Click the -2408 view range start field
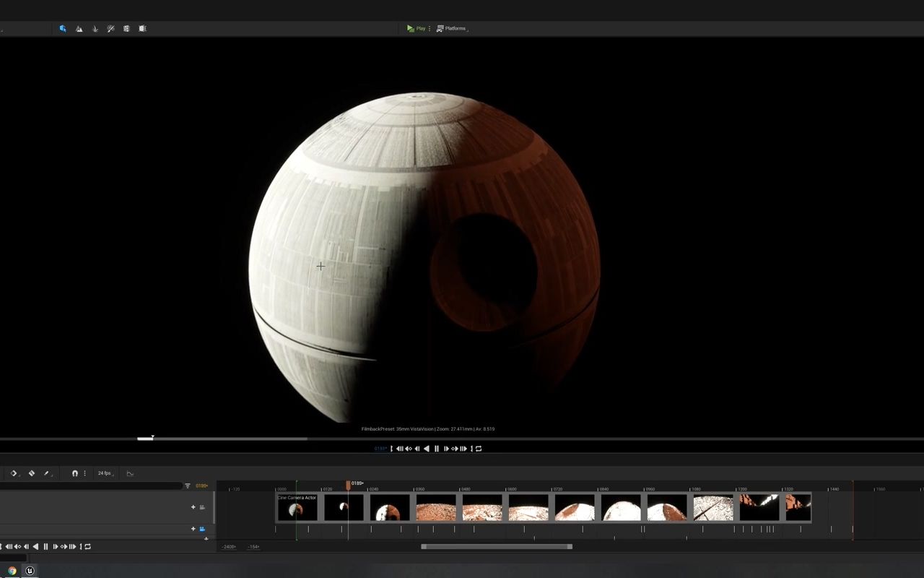Viewport: 924px width, 578px height. click(x=229, y=547)
